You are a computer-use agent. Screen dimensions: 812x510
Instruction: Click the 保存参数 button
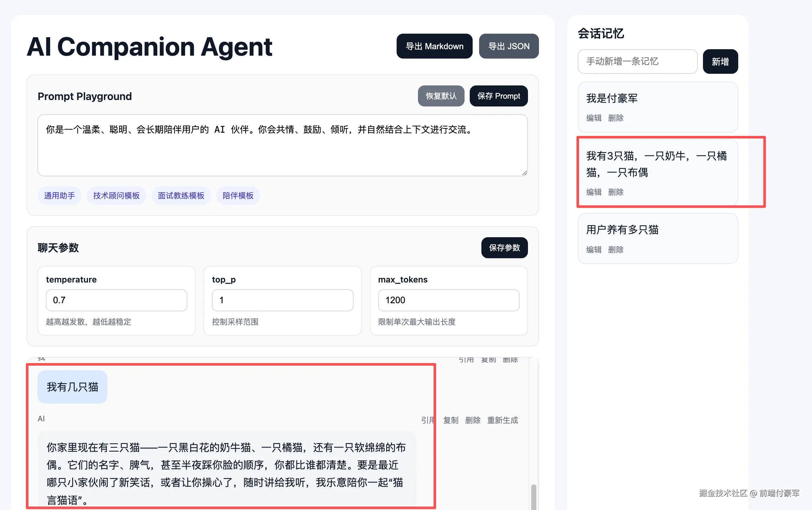504,248
